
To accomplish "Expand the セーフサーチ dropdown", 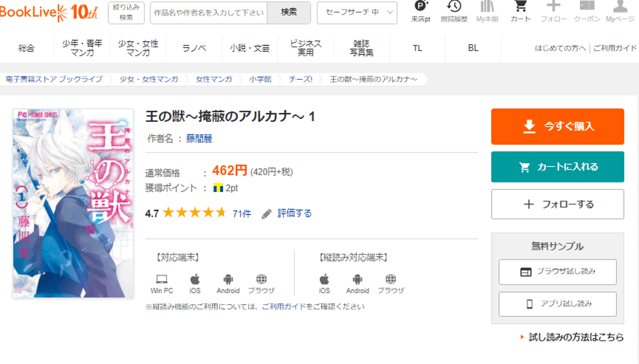I will (x=357, y=12).
